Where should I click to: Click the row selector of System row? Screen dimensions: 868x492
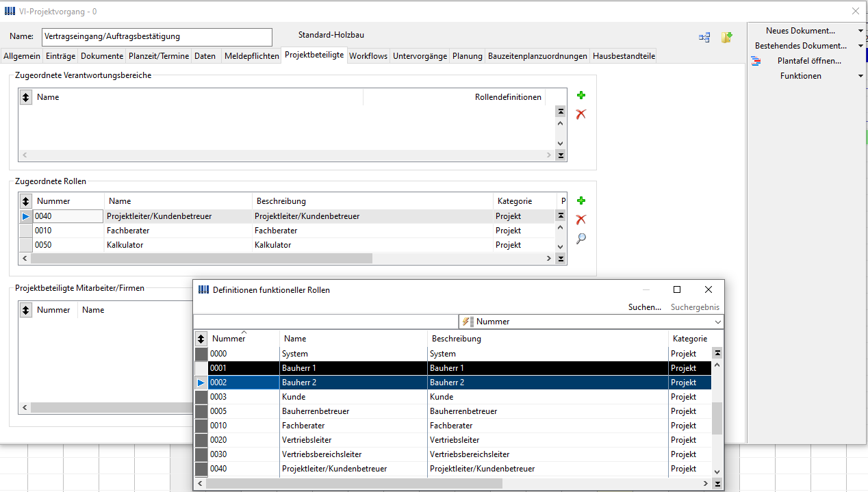pos(201,354)
